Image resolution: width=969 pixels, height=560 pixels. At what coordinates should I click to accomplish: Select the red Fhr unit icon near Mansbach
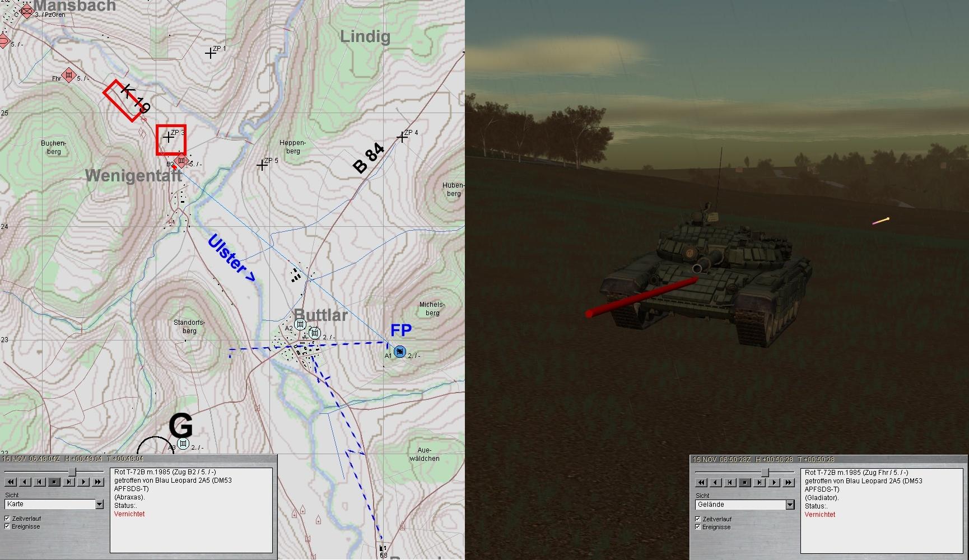click(x=69, y=74)
